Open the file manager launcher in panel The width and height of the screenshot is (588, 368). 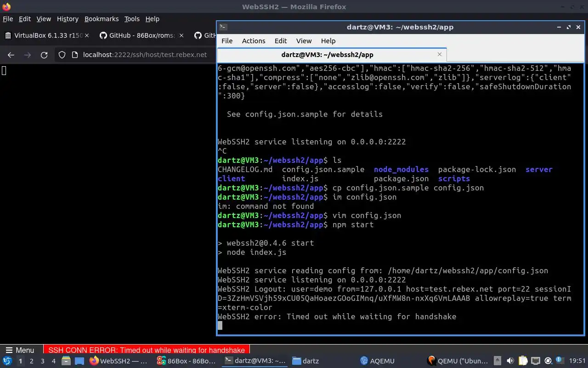[66, 361]
